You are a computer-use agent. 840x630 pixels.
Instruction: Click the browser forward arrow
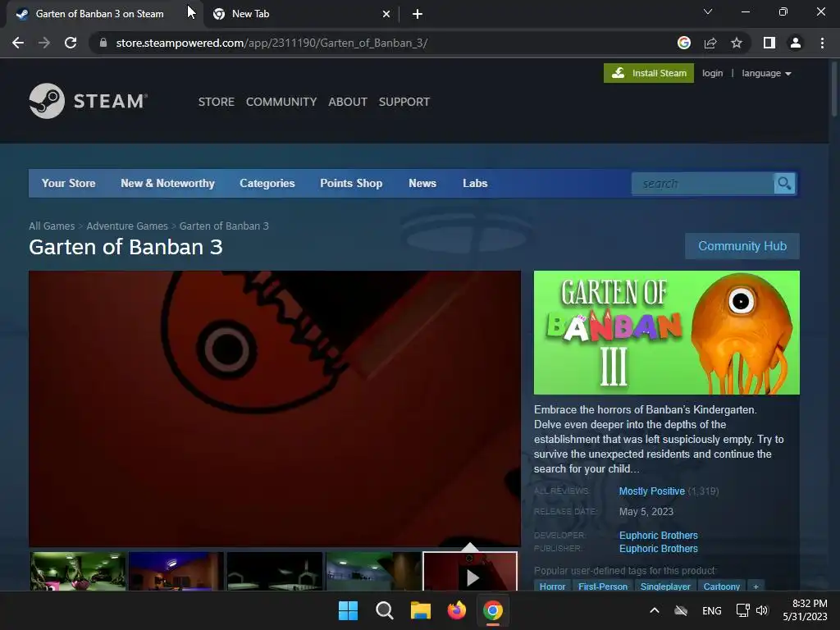pyautogui.click(x=44, y=43)
